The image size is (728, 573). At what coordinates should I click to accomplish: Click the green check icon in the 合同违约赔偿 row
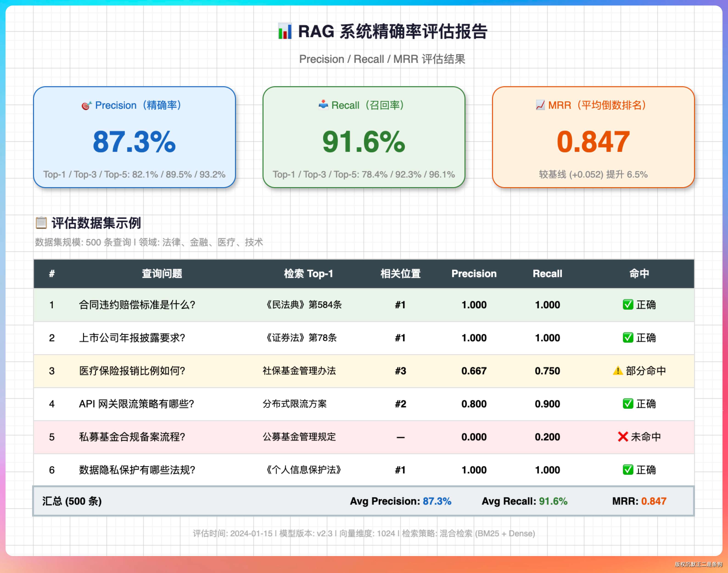[x=628, y=305]
